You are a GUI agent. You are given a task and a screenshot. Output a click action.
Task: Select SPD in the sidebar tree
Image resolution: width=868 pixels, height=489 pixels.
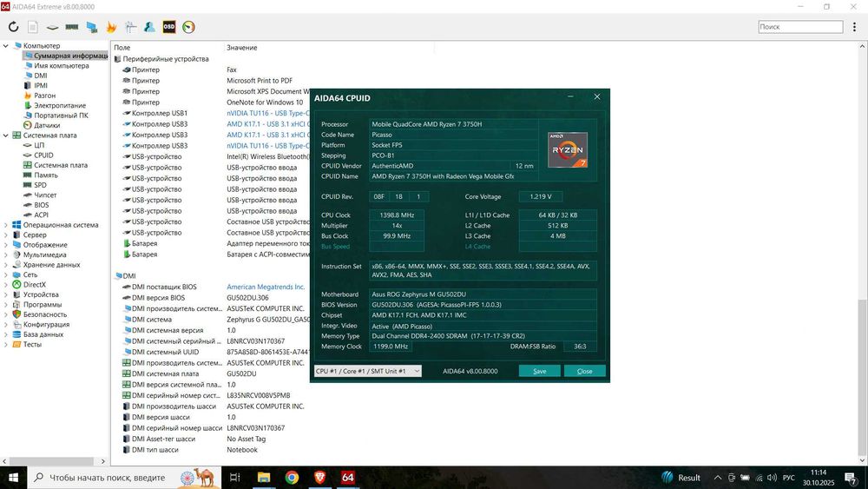pyautogui.click(x=40, y=185)
